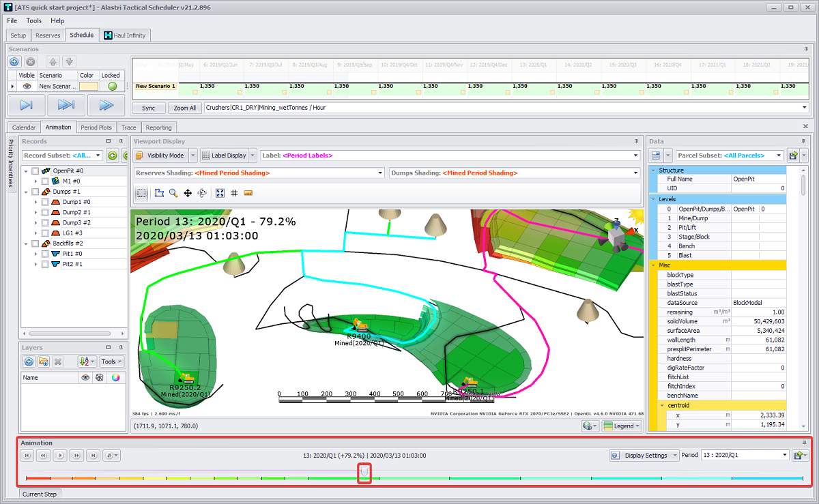Click the Zoom All button
This screenshot has width=819, height=504.
184,108
